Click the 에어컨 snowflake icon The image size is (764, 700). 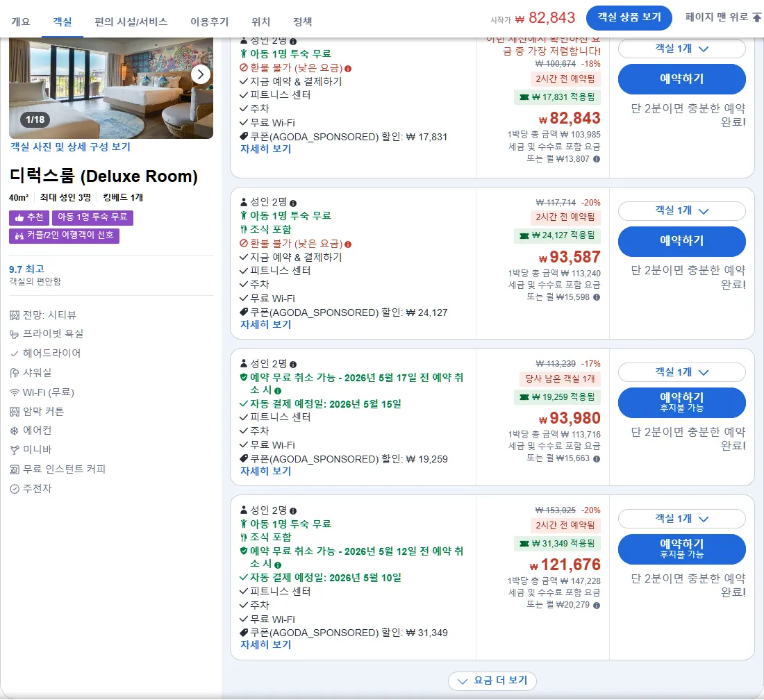tap(15, 431)
